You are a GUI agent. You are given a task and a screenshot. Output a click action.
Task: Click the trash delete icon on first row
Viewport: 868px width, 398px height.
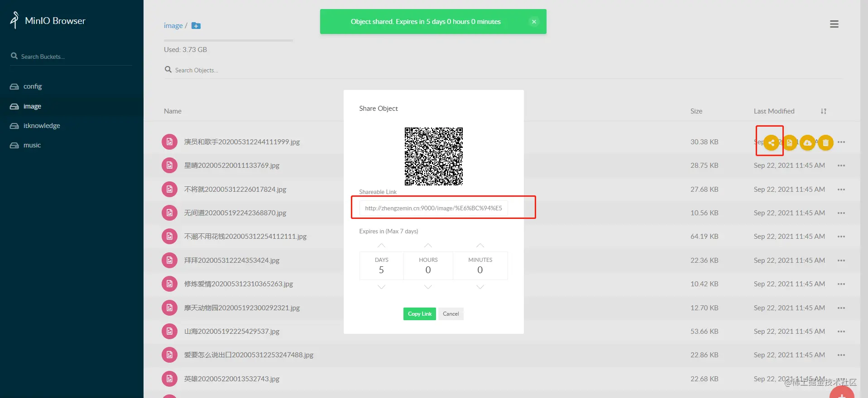825,142
